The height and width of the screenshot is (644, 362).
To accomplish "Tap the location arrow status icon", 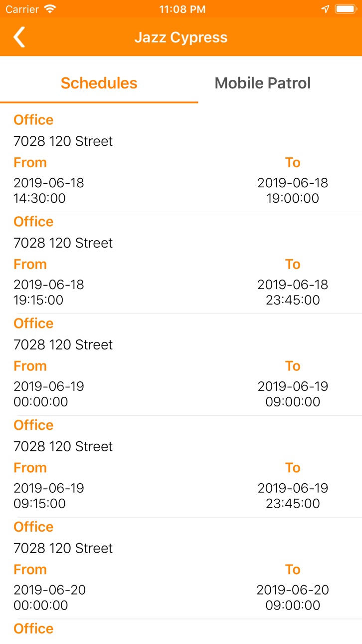I will click(325, 9).
